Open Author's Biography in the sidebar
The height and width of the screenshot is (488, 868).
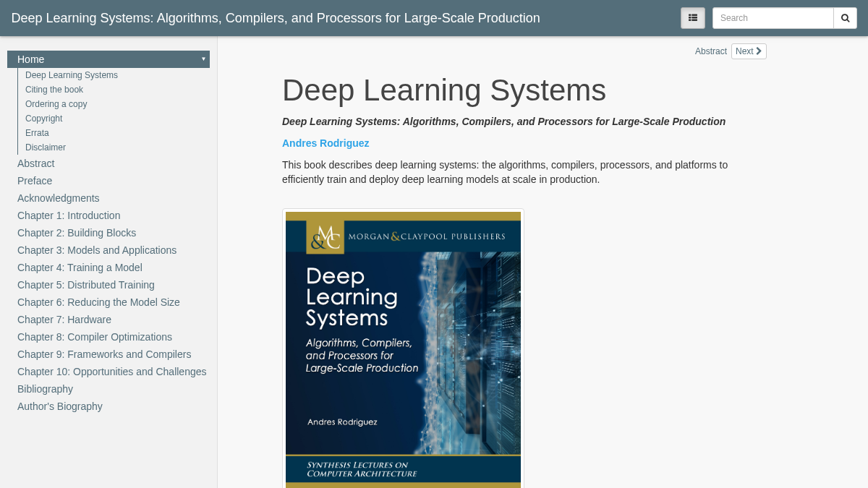(60, 406)
